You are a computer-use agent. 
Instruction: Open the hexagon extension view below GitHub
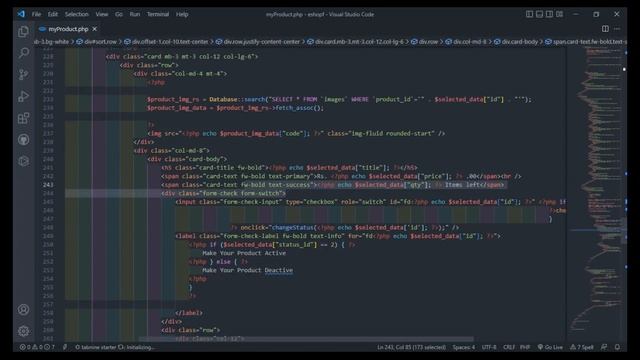click(x=23, y=161)
